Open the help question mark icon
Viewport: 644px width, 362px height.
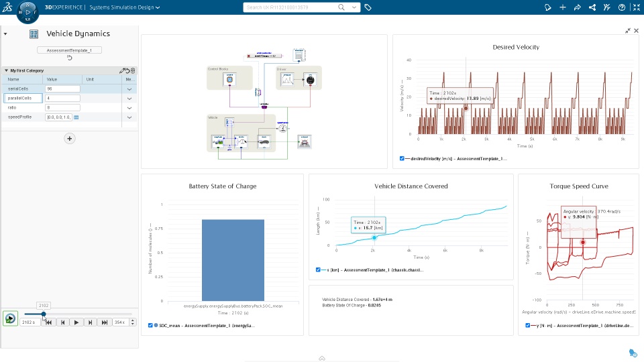pyautogui.click(x=622, y=7)
